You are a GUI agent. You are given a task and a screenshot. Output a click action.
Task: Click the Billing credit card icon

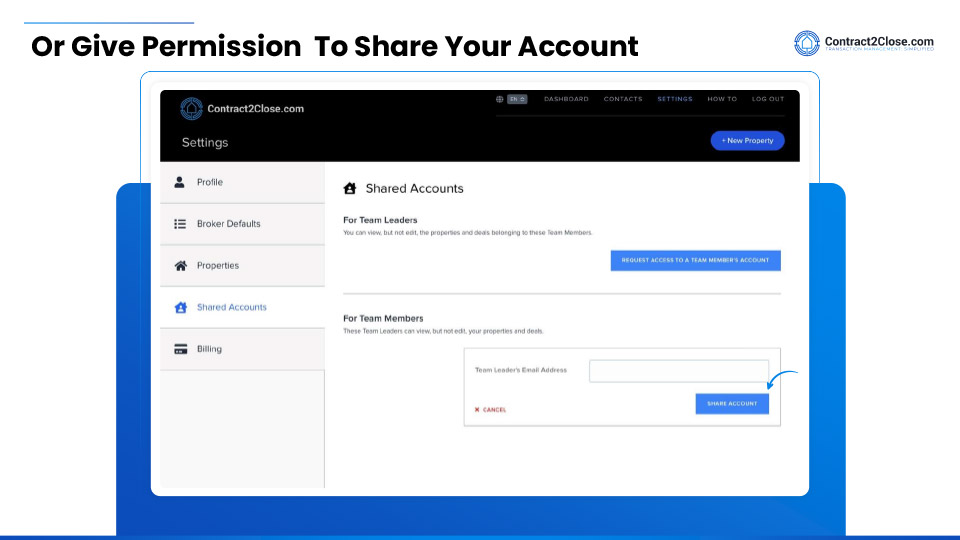(x=180, y=349)
